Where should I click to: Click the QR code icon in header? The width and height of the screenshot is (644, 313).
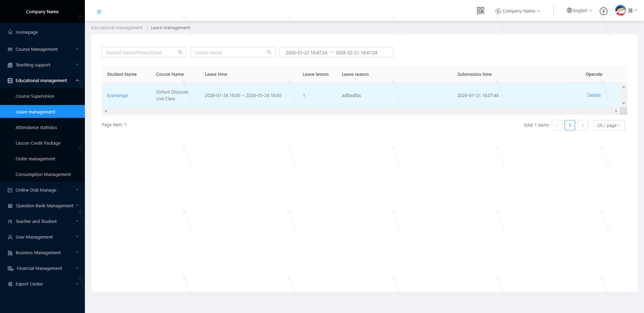[x=480, y=11]
